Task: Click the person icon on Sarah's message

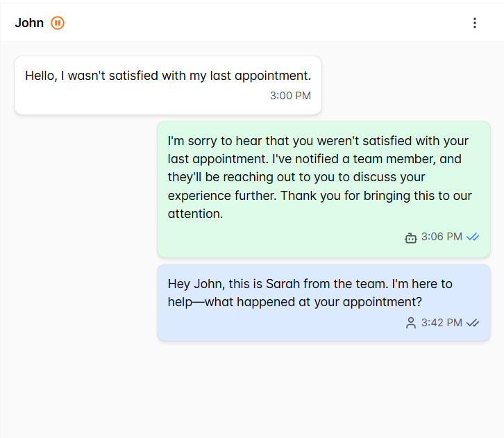Action: tap(410, 323)
